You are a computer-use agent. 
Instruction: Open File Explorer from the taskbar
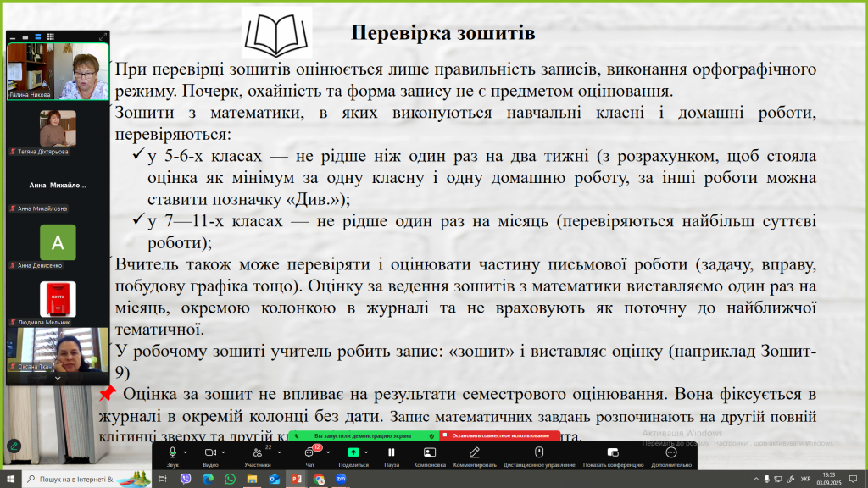[252, 479]
